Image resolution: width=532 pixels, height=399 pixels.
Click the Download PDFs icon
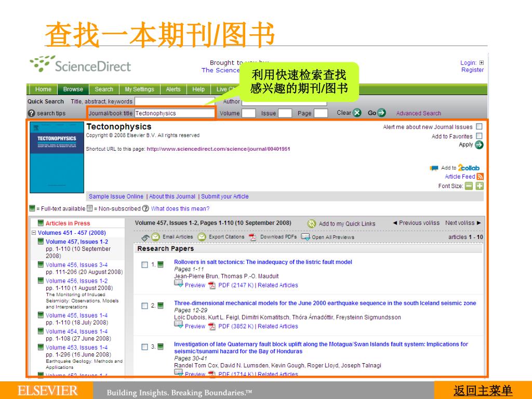click(252, 237)
